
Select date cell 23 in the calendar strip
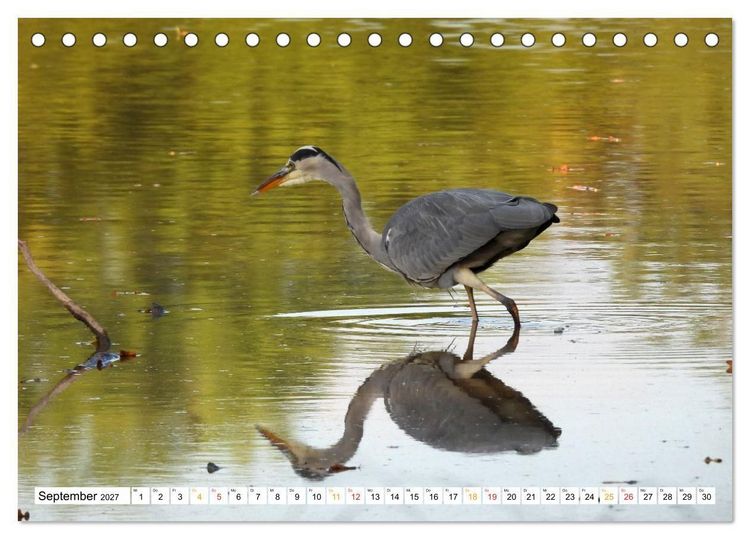[x=570, y=496]
